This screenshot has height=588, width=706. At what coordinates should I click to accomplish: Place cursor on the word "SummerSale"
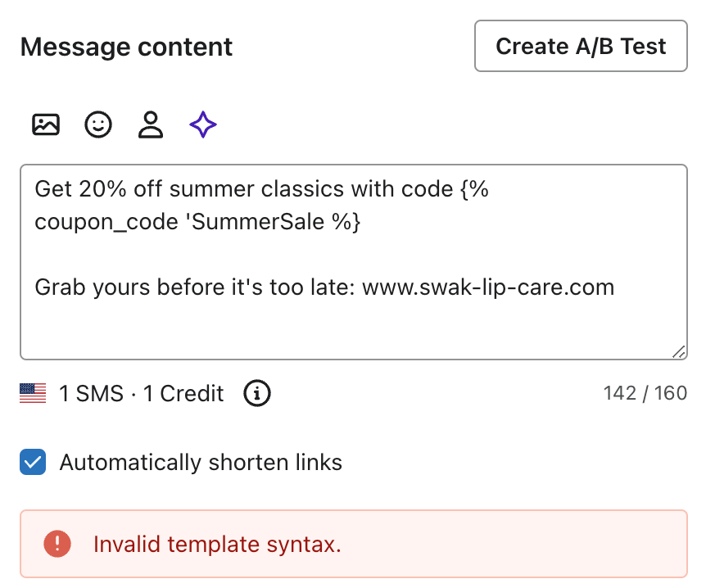click(x=260, y=223)
